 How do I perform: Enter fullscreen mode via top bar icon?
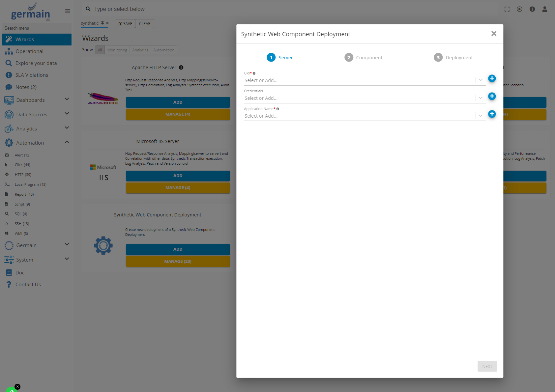[x=507, y=9]
